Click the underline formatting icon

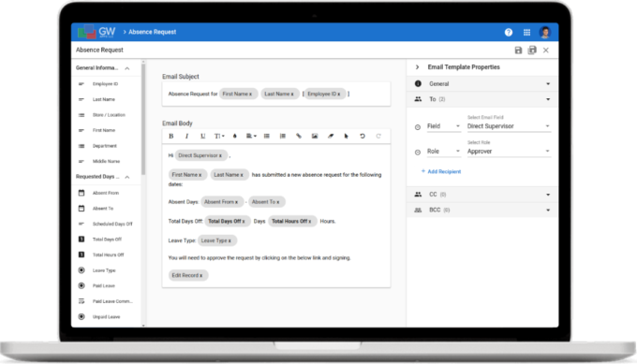[202, 136]
